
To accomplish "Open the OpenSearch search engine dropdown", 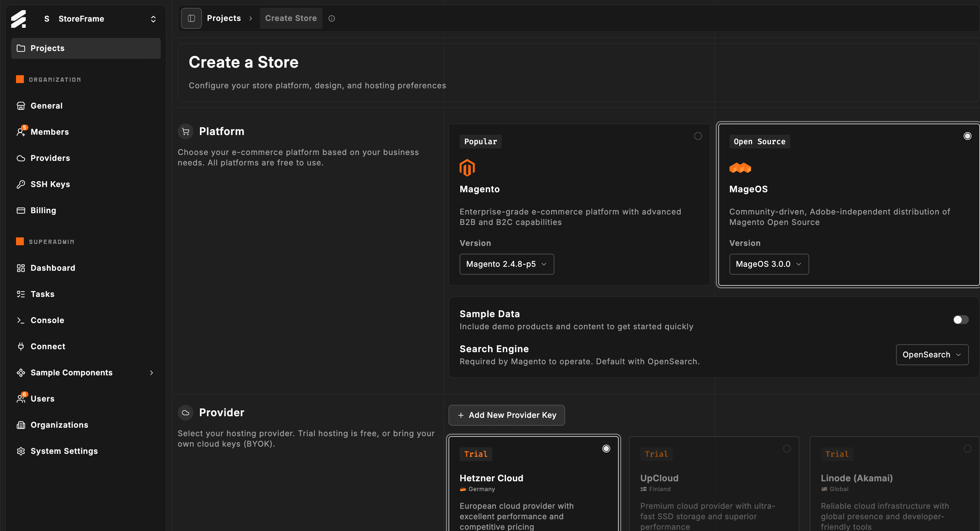I will pyautogui.click(x=932, y=355).
